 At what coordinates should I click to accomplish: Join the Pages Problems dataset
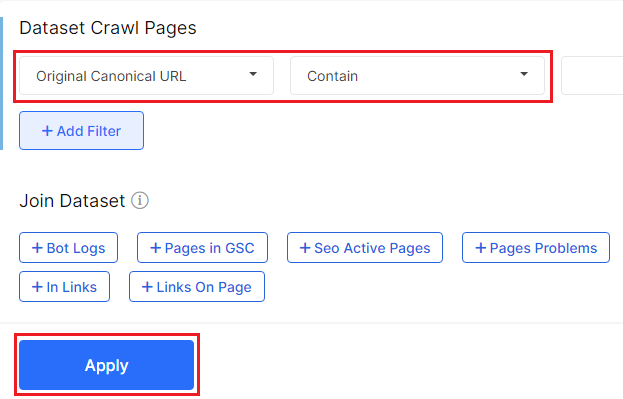point(536,248)
